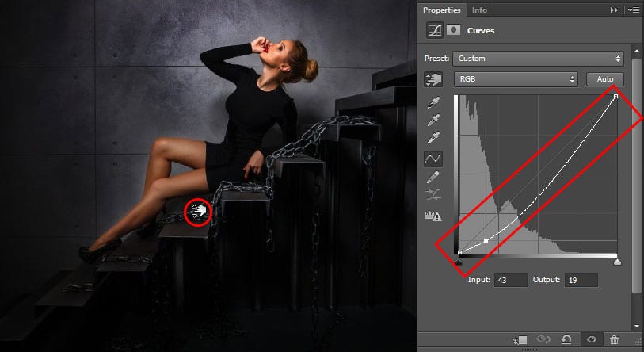Click the black point slider triangle
Viewport: 644px width, 352px height.
[459, 262]
